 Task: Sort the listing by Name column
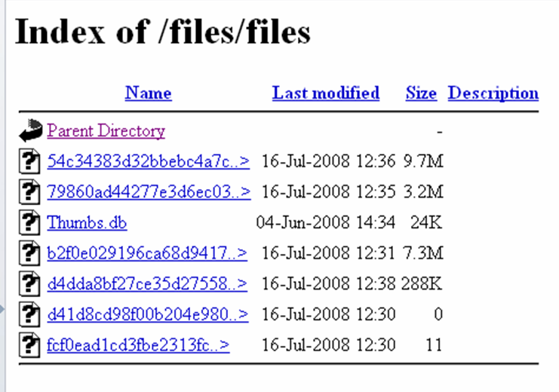coord(148,93)
